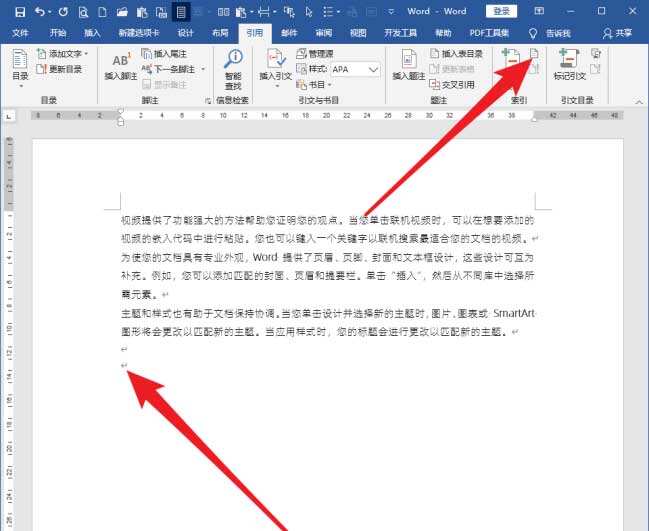Open the bullet list dropdown in quick access toolbar
This screenshot has height=531, width=649.
point(339,12)
